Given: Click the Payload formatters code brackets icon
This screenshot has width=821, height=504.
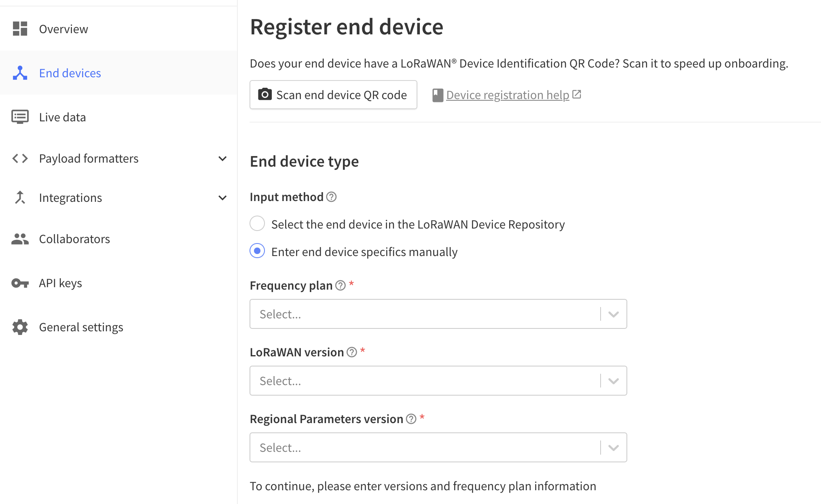Looking at the screenshot, I should coord(20,158).
